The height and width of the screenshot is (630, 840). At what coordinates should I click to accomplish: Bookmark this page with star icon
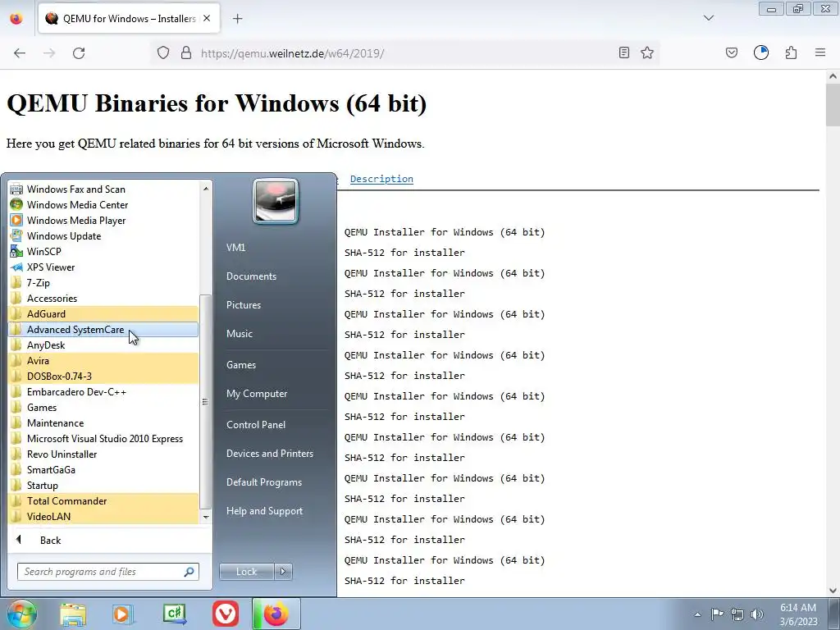tap(647, 52)
